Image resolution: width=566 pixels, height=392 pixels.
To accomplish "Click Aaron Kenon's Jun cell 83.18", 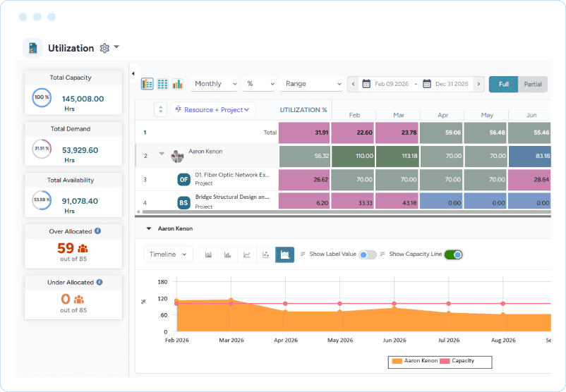I will tap(530, 156).
